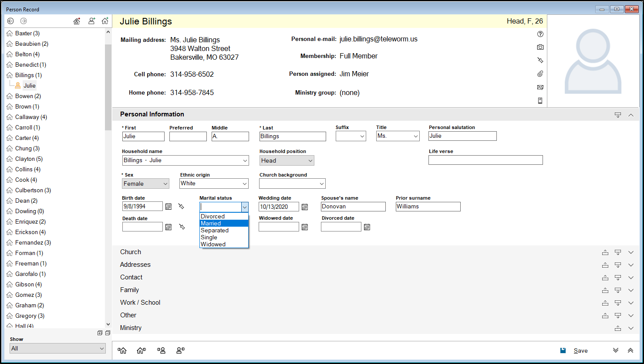The height and width of the screenshot is (364, 644).
Task: Click the help question mark icon
Action: 540,34
